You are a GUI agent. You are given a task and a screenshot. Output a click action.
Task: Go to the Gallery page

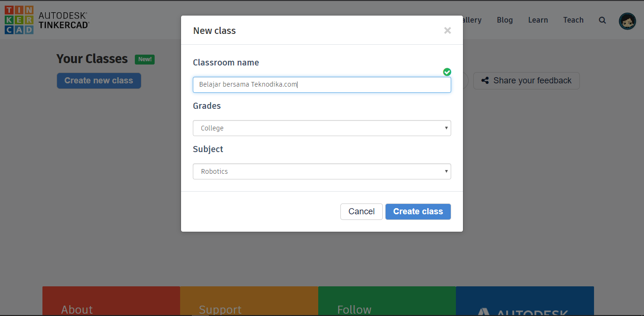(x=472, y=20)
